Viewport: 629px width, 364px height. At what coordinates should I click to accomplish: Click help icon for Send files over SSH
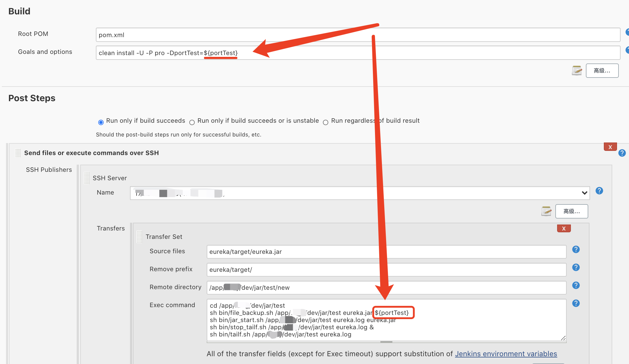point(622,153)
